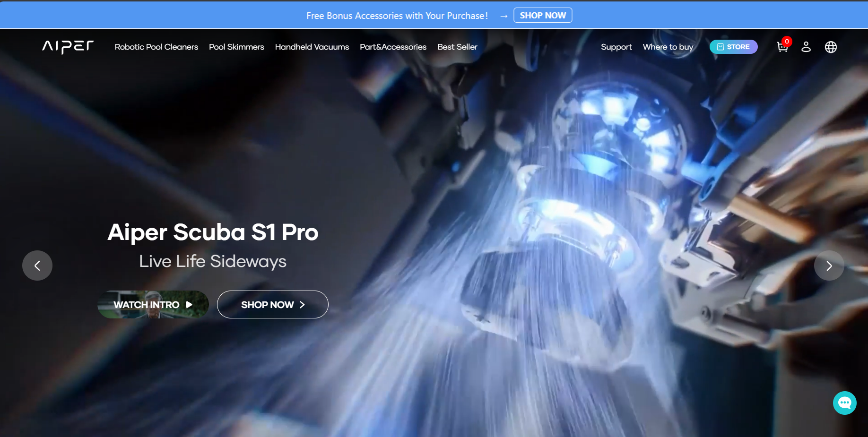The height and width of the screenshot is (437, 868).
Task: Click hero SHOP NOW button
Action: tap(273, 304)
